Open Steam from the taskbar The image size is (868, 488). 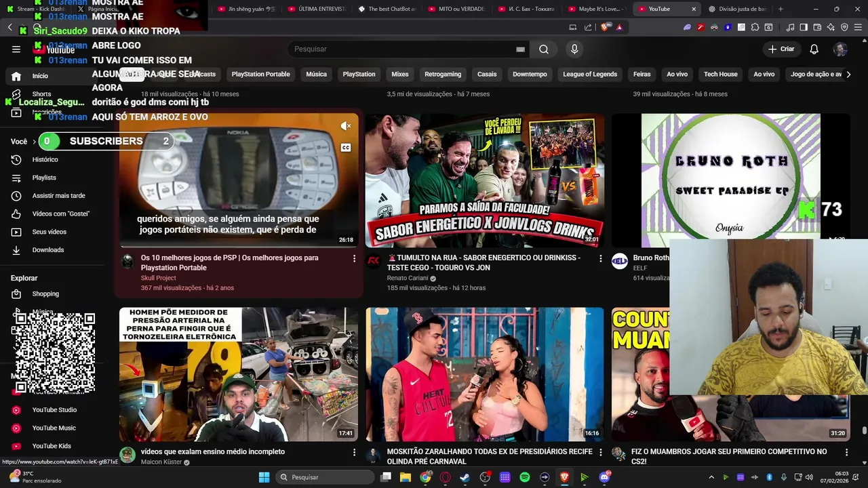465,477
